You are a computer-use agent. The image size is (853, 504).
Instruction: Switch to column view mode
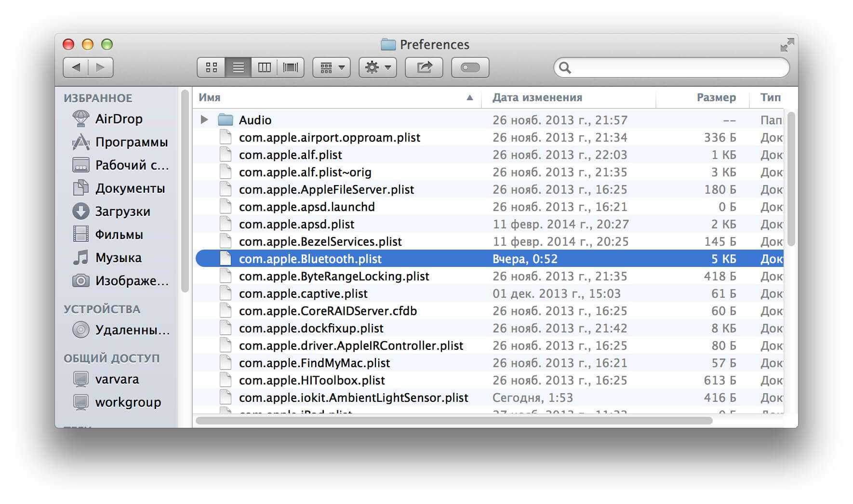point(264,67)
